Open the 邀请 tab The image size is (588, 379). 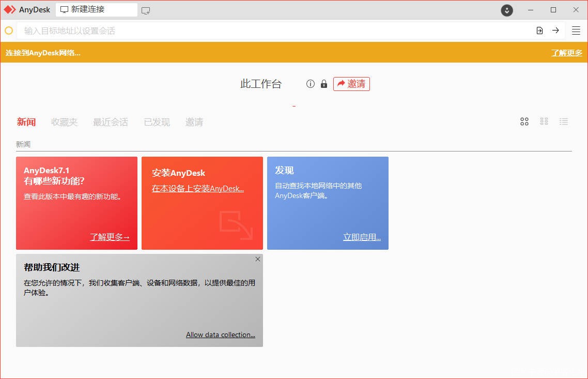pos(194,122)
